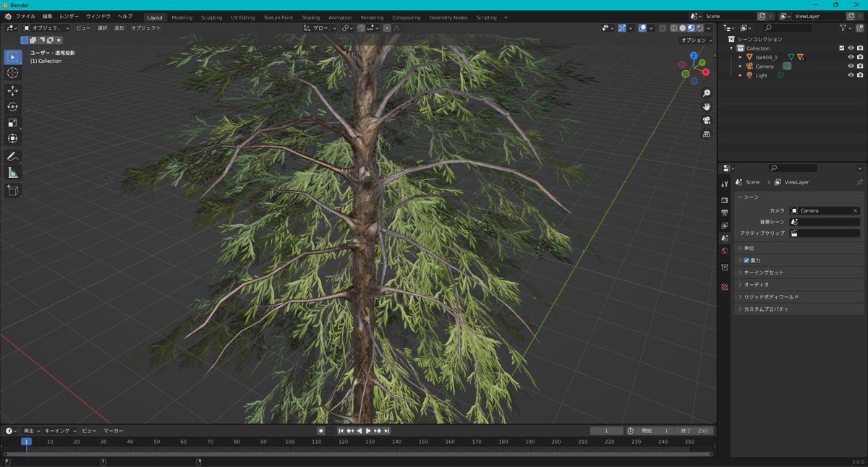Disable Light in renders
Viewport: 868px width, 467px height.
click(x=860, y=75)
